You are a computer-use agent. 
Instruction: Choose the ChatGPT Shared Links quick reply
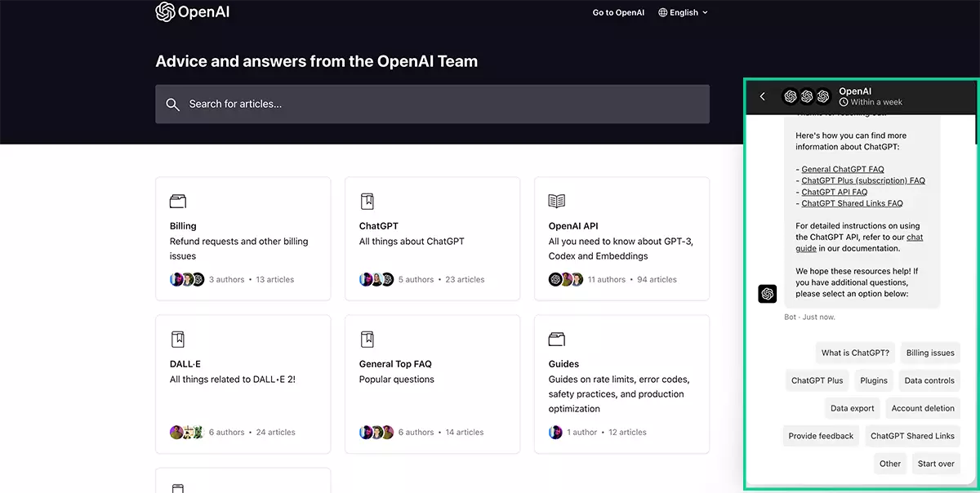pyautogui.click(x=912, y=436)
